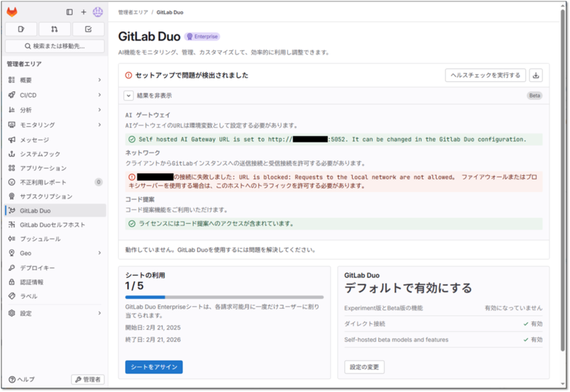Collapse results with 結果を非表示 chevron
Image resolution: width=570 pixels, height=392 pixels.
pos(129,96)
